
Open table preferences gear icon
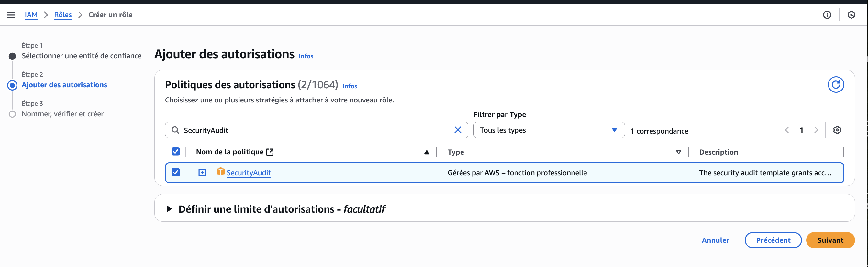(837, 130)
